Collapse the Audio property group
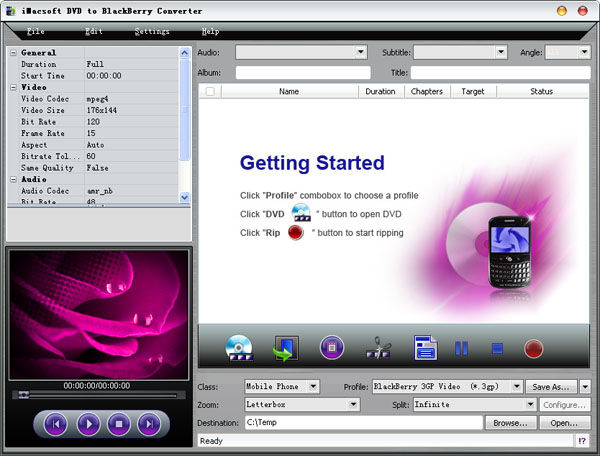Viewport: 600px width, 456px height. coord(13,179)
